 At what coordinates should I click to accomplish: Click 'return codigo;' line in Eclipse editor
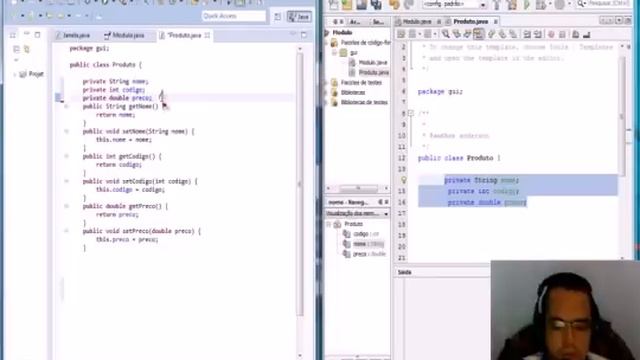(x=119, y=165)
